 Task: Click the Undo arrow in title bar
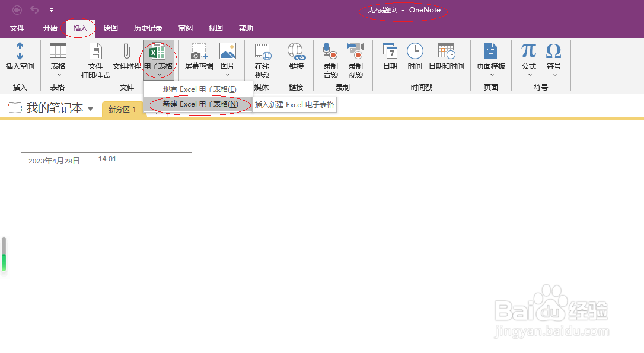pyautogui.click(x=34, y=10)
